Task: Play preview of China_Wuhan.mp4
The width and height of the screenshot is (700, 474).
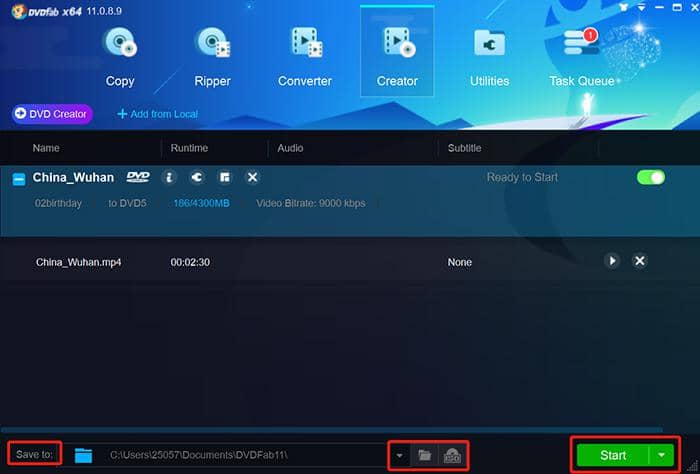Action: coord(612,261)
